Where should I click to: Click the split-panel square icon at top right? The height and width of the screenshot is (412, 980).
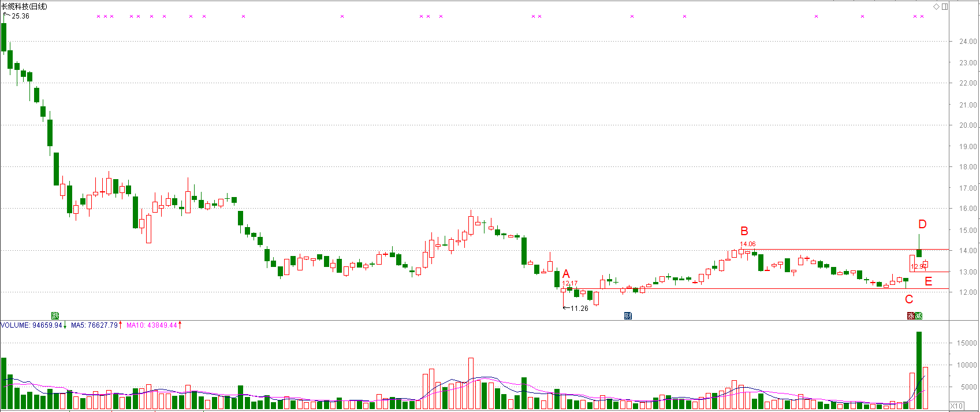[x=945, y=7]
